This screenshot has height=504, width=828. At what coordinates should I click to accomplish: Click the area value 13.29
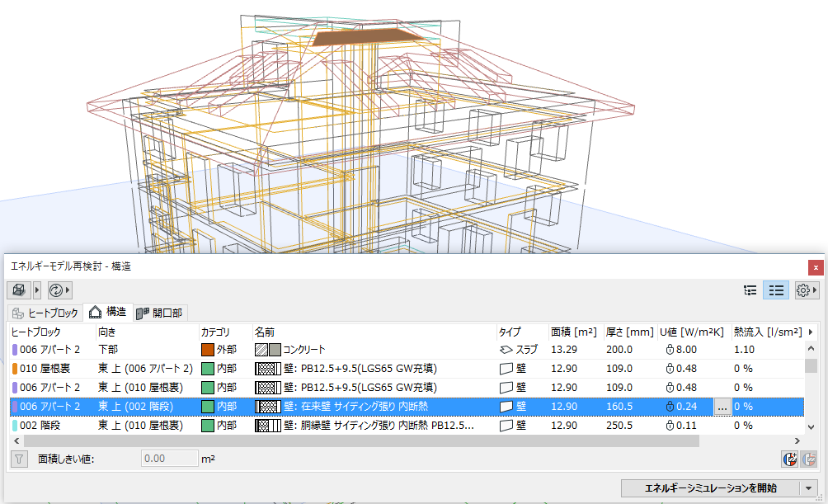[x=564, y=350]
